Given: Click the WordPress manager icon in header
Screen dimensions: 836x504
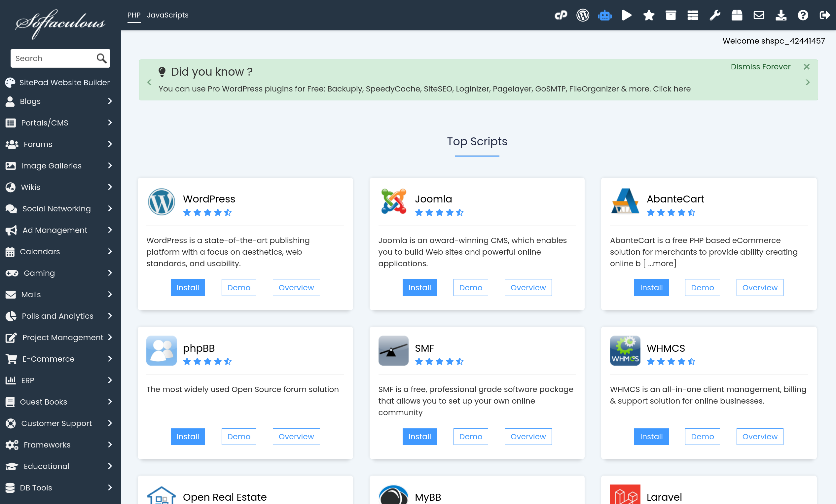Looking at the screenshot, I should coord(583,15).
